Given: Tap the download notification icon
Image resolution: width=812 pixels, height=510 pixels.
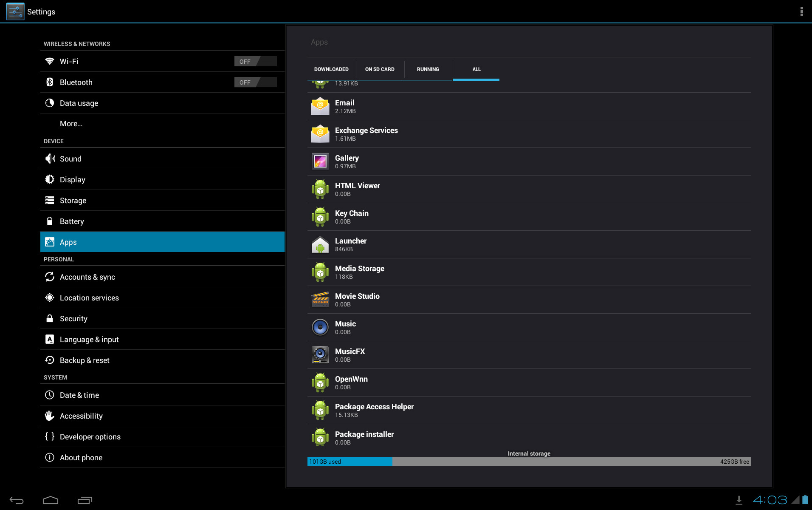Looking at the screenshot, I should tap(739, 500).
